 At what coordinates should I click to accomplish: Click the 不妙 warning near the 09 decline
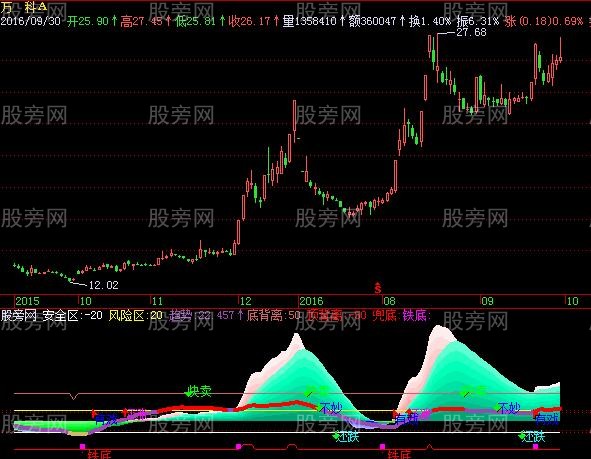(x=508, y=408)
